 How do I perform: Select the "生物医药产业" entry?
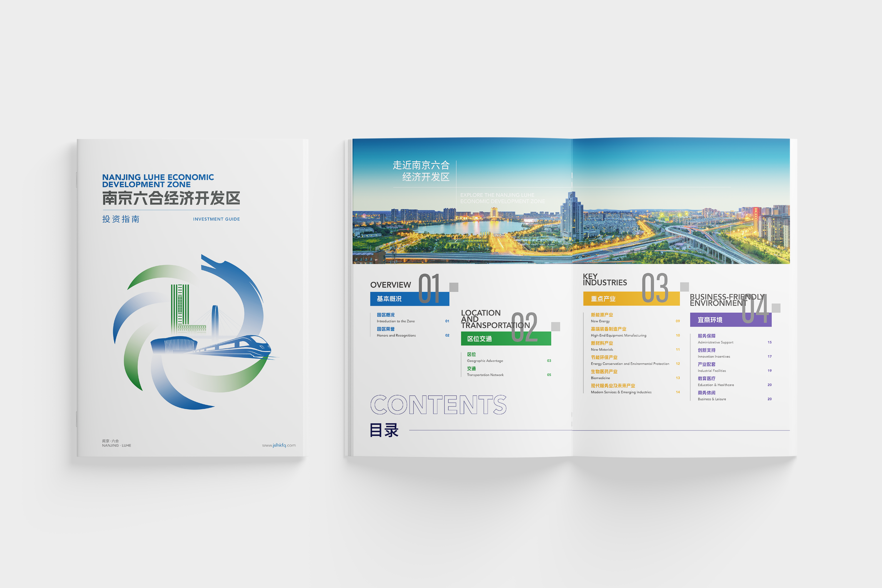604,372
